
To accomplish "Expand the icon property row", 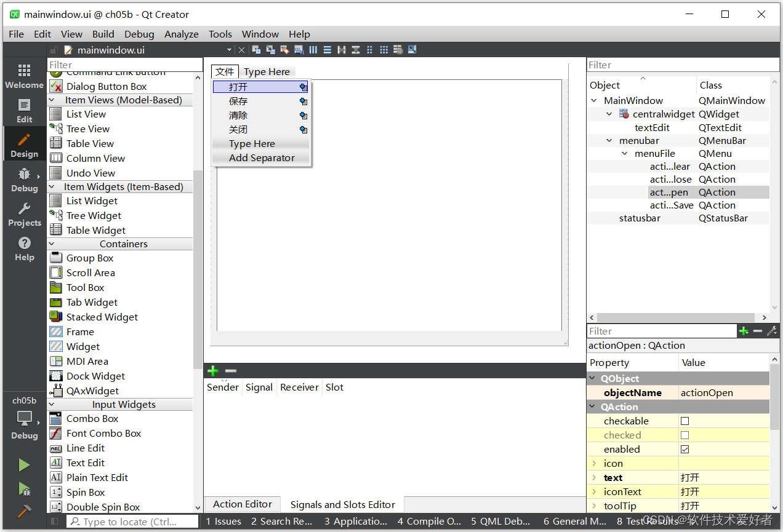I will tap(594, 464).
